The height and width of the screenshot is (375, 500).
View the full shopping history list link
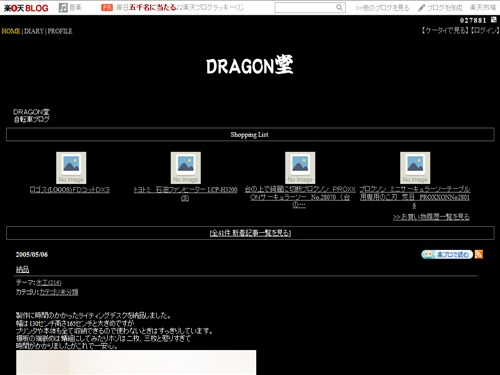(x=431, y=217)
